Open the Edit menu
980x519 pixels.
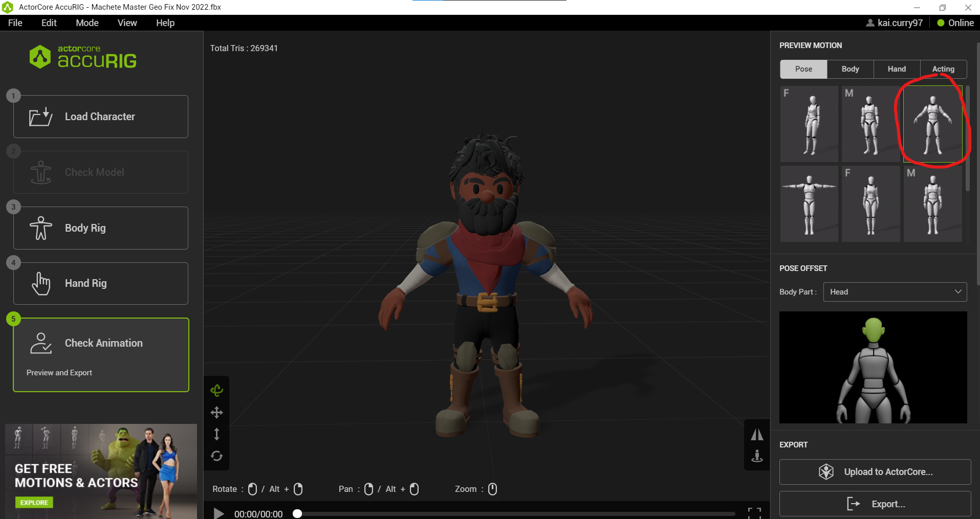click(x=49, y=23)
